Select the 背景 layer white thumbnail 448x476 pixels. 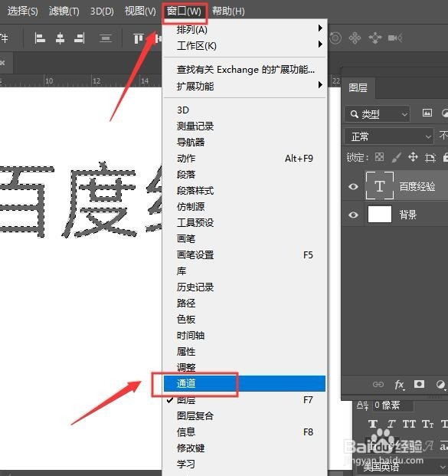point(380,215)
